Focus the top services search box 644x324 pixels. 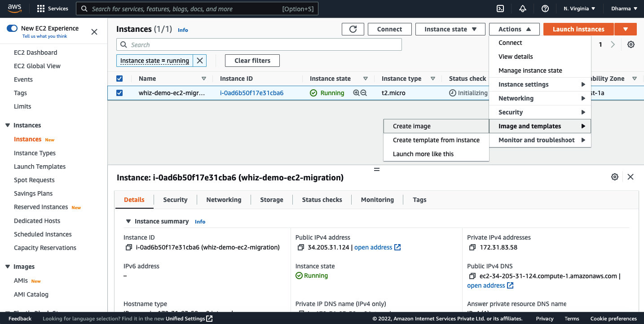coord(197,9)
